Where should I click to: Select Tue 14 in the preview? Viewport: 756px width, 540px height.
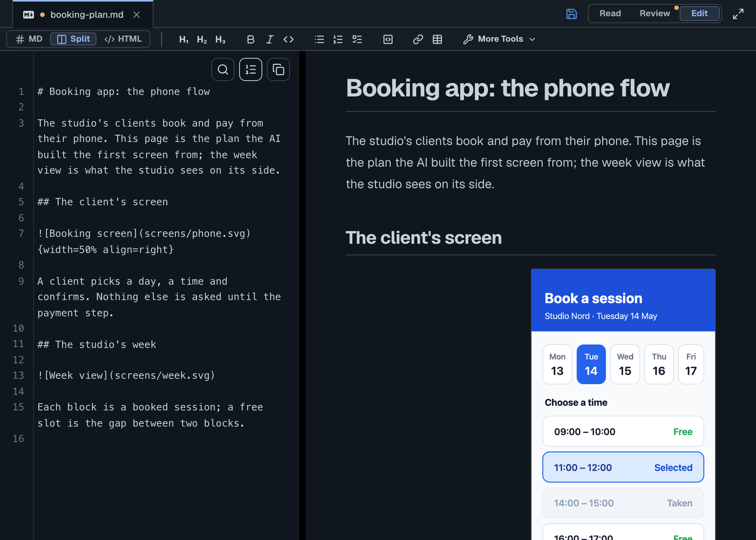click(x=591, y=364)
